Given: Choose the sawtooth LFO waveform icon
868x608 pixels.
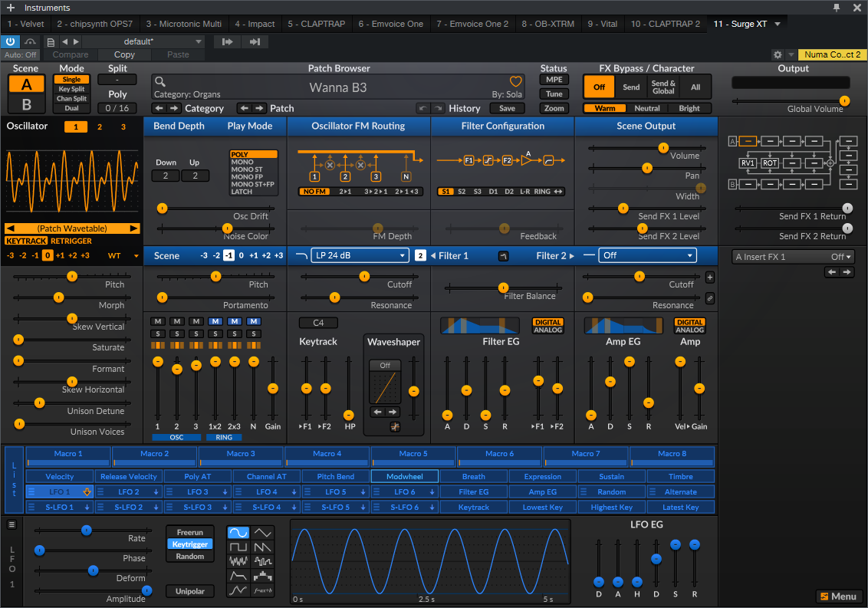Looking at the screenshot, I should 263,547.
